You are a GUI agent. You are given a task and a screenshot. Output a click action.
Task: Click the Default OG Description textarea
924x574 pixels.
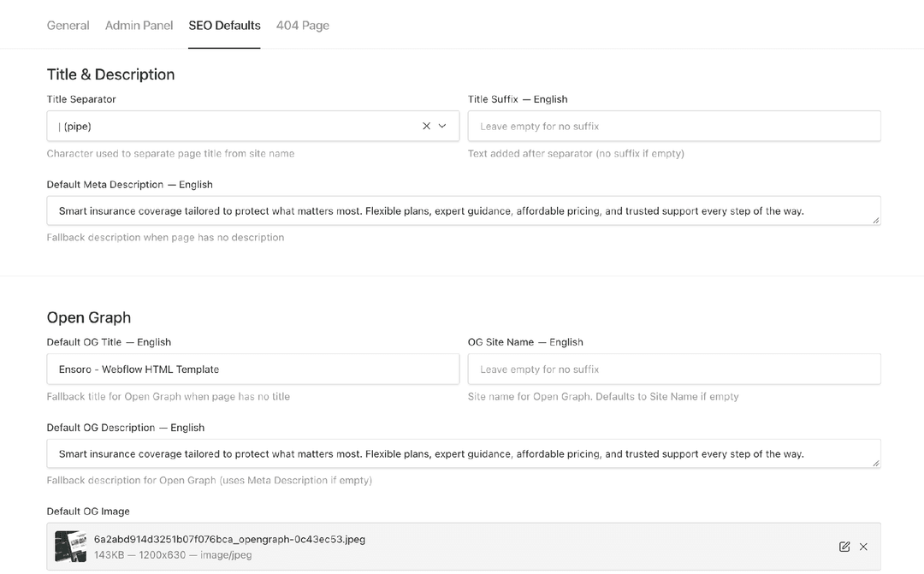[464, 453]
